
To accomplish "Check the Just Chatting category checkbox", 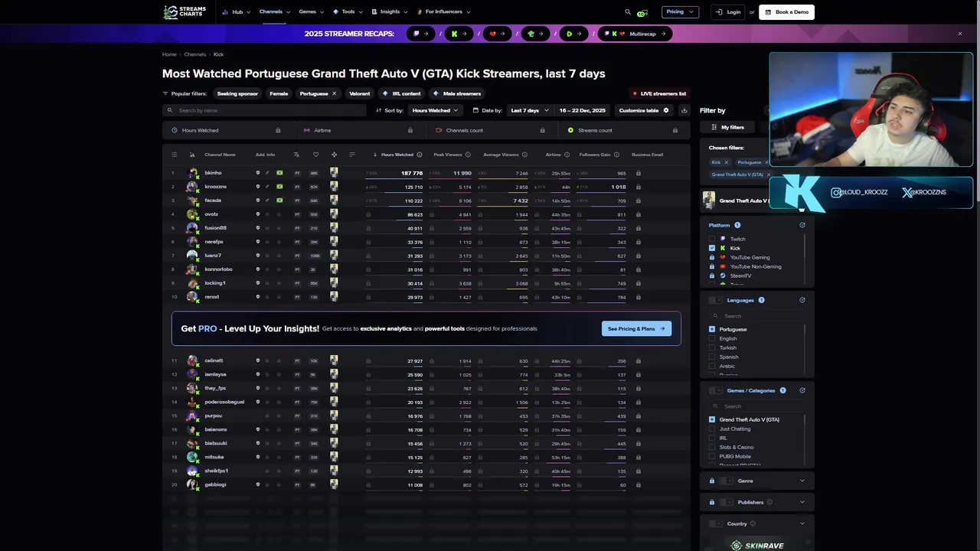I will point(712,429).
